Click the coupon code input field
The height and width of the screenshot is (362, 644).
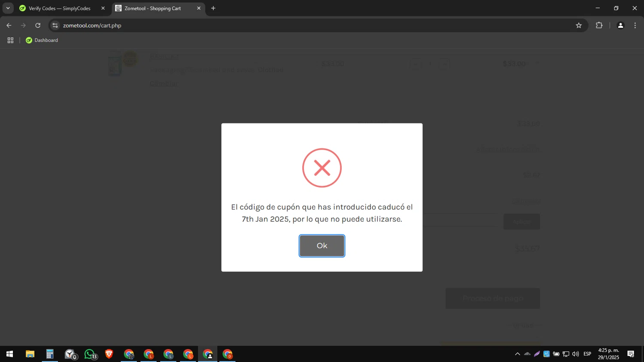click(x=460, y=220)
